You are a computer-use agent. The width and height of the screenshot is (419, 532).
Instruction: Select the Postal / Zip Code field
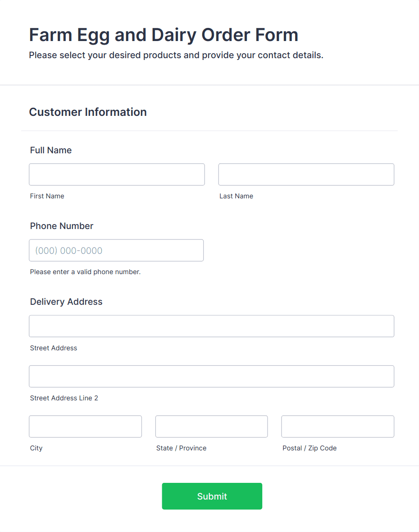(337, 427)
